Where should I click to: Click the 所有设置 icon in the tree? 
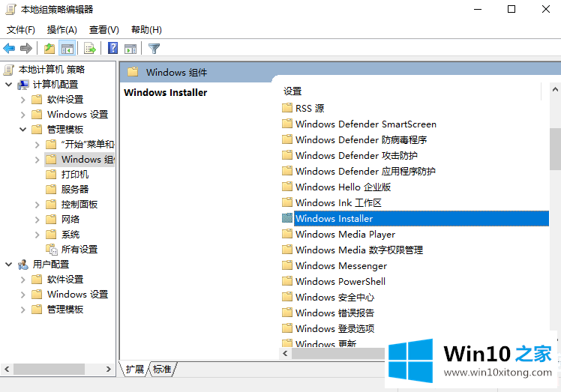(x=52, y=250)
